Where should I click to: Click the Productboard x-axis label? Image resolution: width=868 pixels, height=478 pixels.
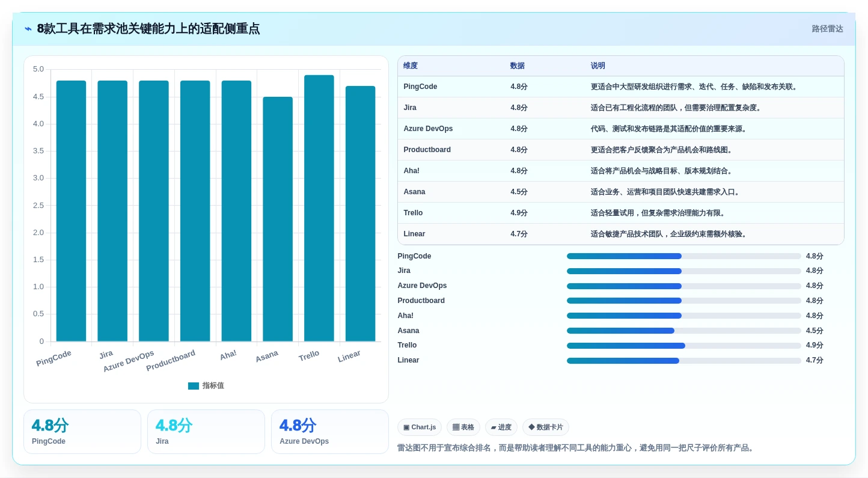171,361
